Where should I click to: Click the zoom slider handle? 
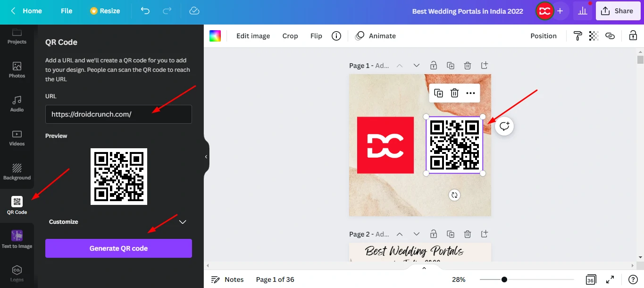(x=504, y=280)
